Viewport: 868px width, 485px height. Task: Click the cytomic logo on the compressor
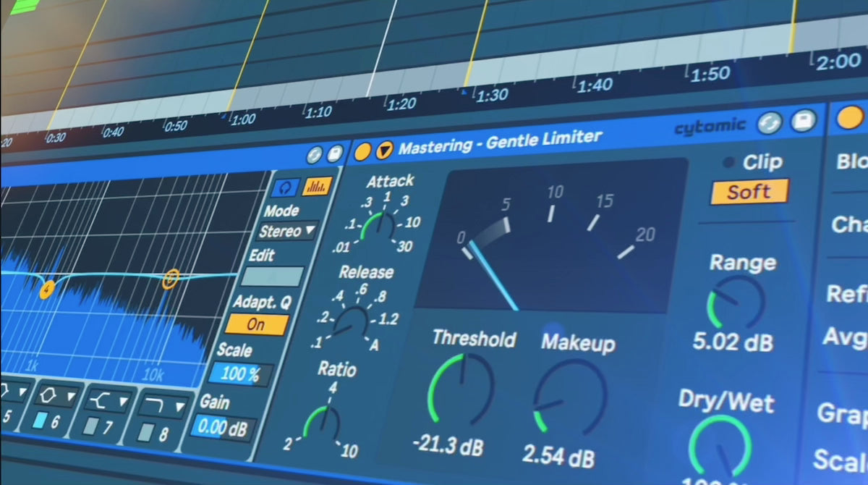[710, 127]
